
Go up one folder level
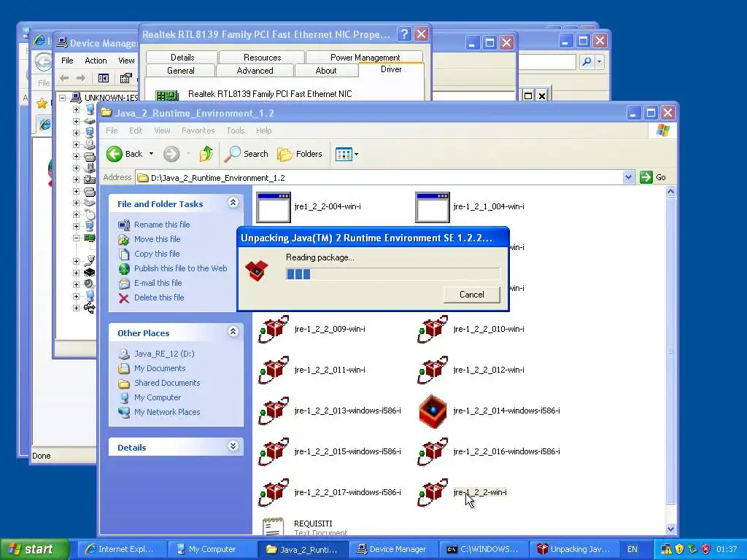tap(206, 154)
